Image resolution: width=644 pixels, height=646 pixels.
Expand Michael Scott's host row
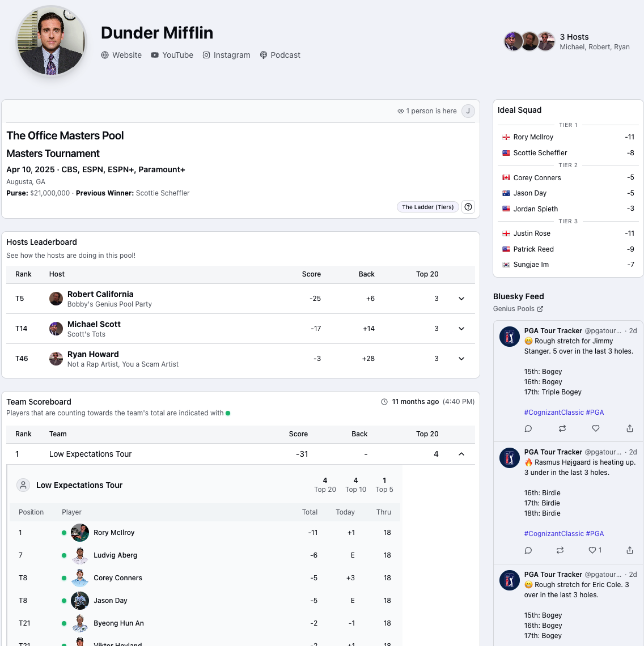[x=461, y=329]
